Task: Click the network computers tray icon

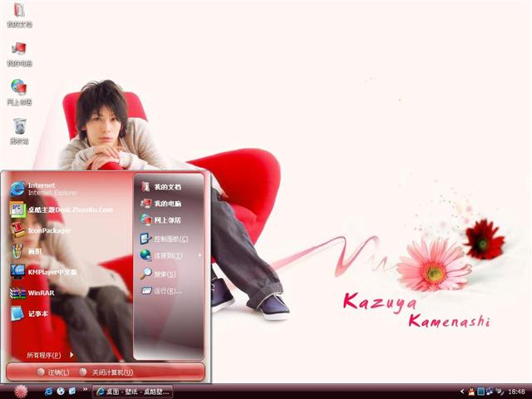Action: (490, 392)
